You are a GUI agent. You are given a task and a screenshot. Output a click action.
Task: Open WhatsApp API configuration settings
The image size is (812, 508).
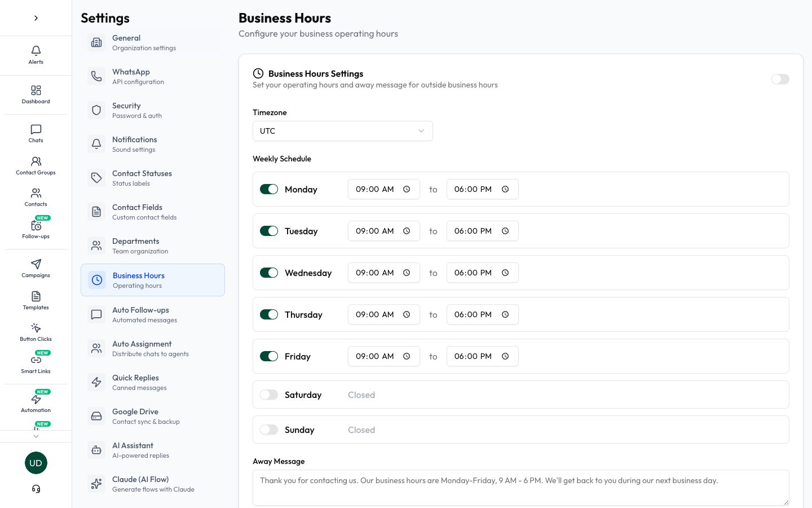pyautogui.click(x=153, y=76)
